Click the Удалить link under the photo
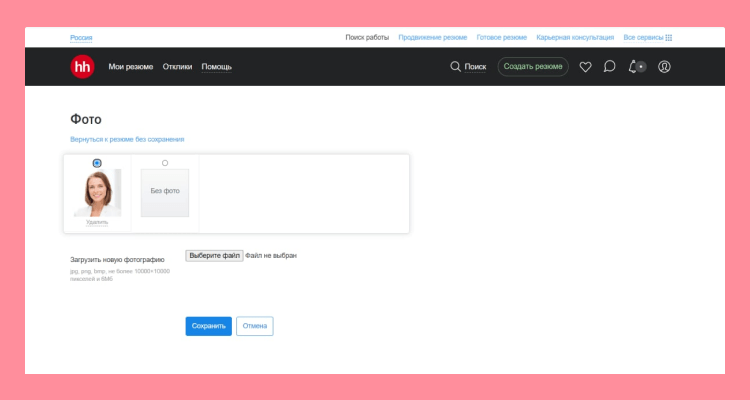750x400 pixels. tap(97, 222)
